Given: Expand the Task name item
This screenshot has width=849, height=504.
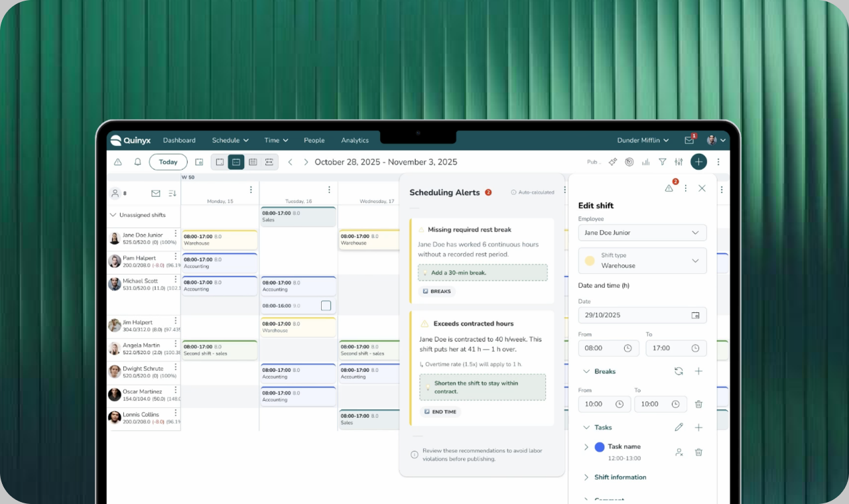Looking at the screenshot, I should 586,447.
